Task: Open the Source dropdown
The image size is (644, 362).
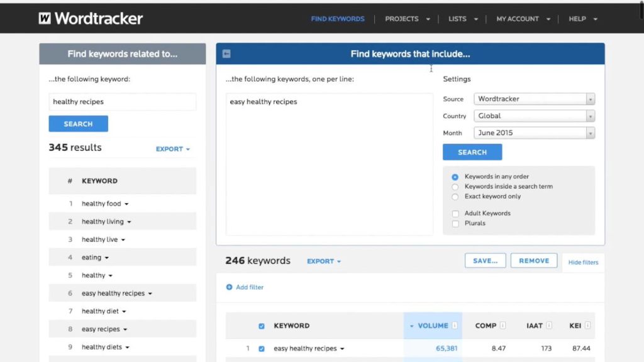Action: pos(535,99)
